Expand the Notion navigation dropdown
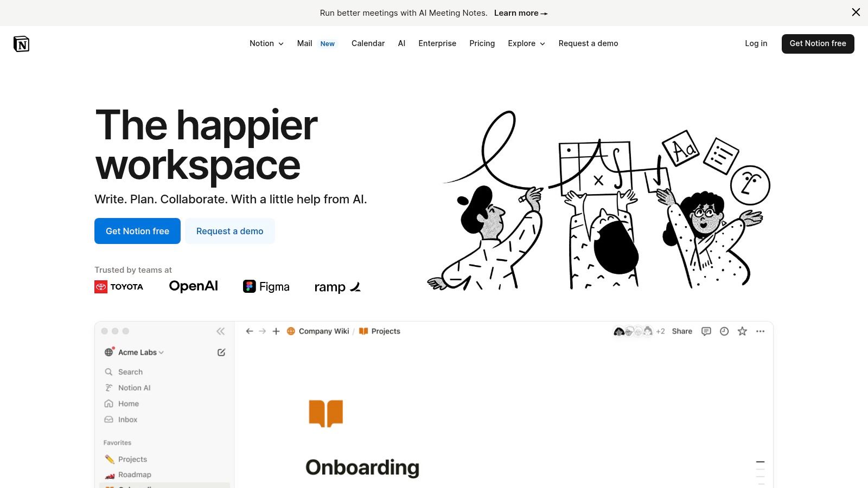 coord(266,43)
